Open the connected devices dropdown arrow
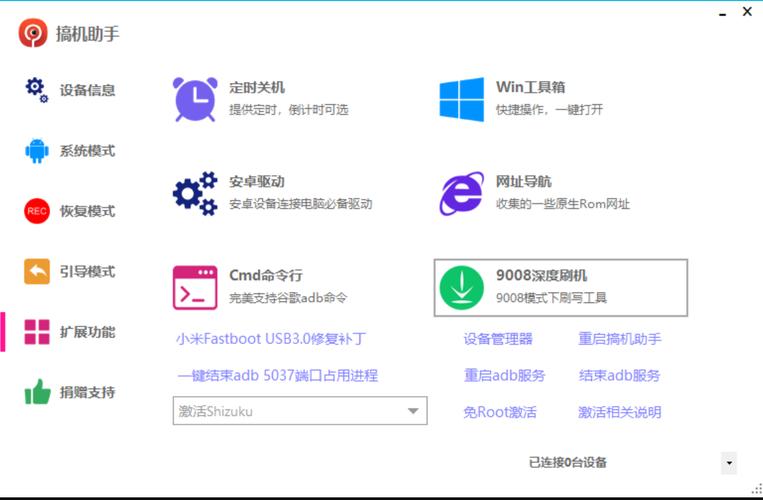This screenshot has height=500, width=763. [728, 463]
